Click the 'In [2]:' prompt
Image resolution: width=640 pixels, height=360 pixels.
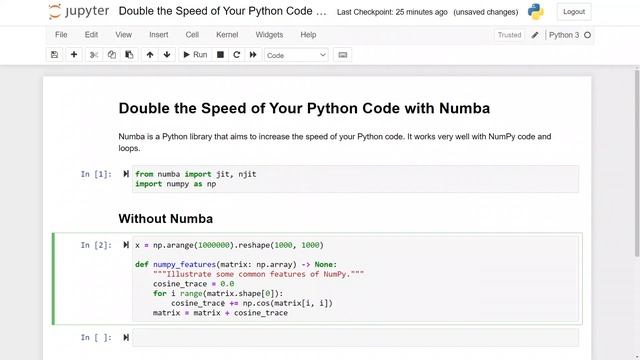point(96,245)
